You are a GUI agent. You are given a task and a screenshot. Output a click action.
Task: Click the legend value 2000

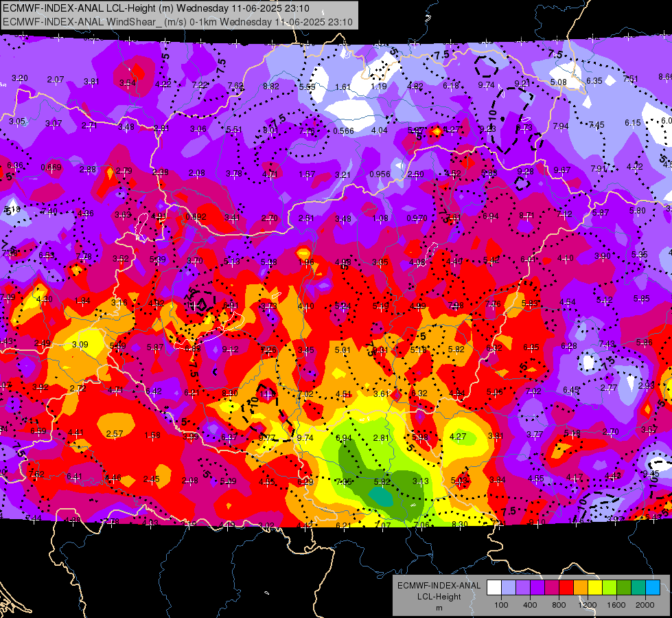click(645, 605)
